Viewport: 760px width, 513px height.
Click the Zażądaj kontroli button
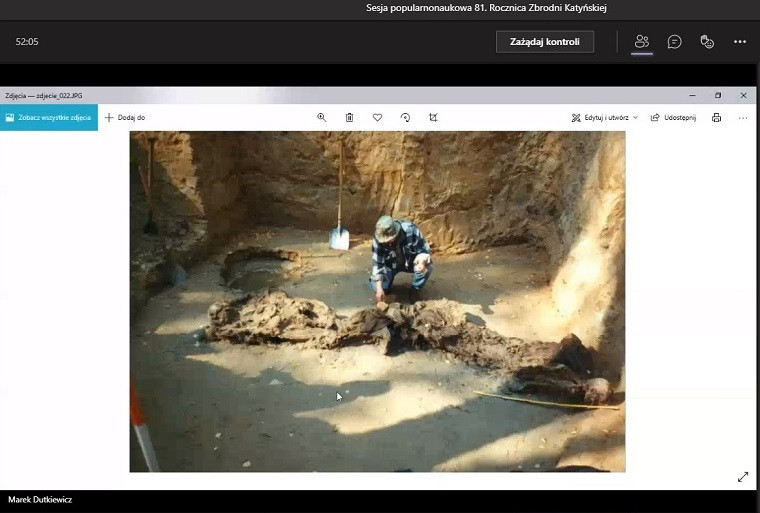tap(545, 42)
